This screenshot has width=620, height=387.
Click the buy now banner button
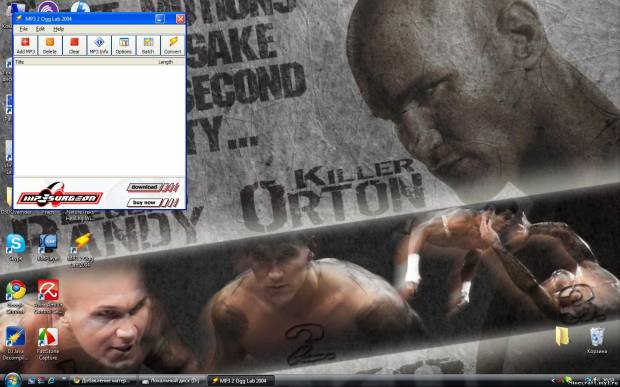point(153,203)
